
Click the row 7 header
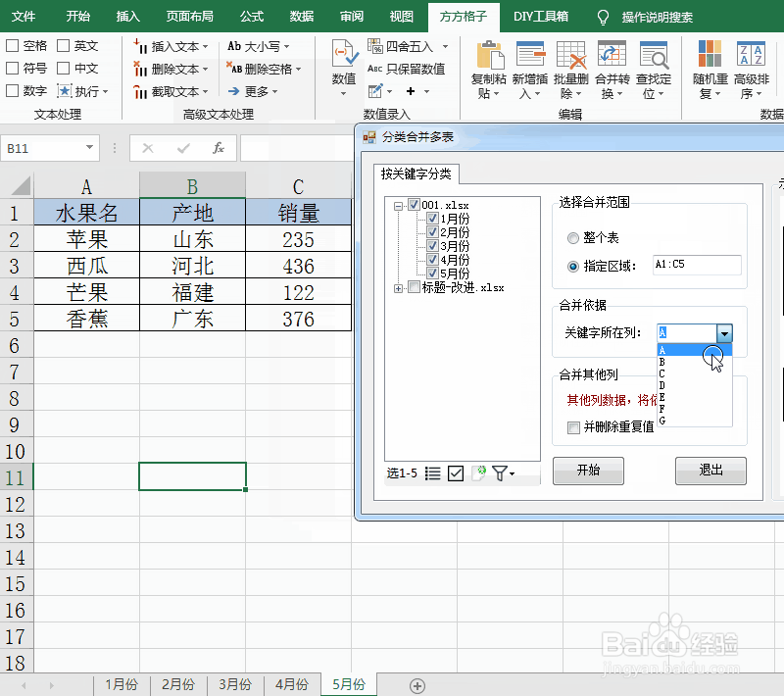click(15, 372)
